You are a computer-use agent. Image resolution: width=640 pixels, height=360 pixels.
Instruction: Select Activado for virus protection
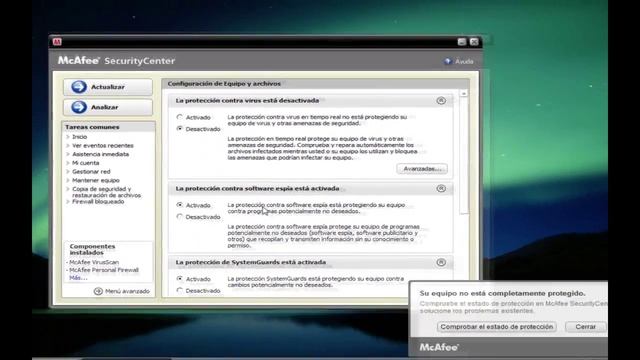coord(180,117)
